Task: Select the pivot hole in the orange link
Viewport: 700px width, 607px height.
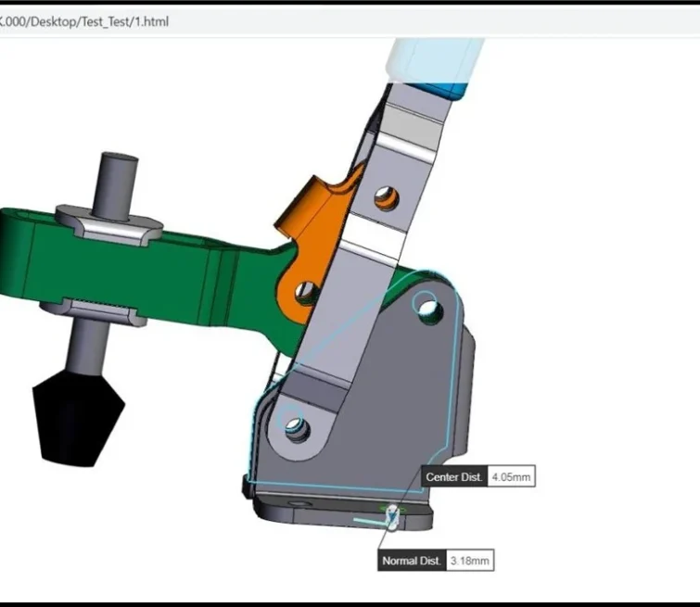Action: click(x=307, y=293)
